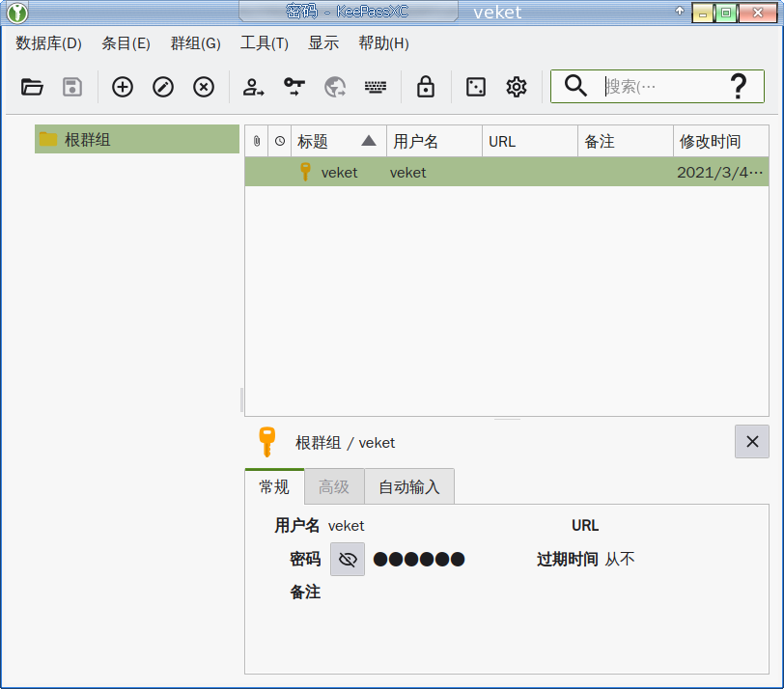
Task: Maximize the KeePassXC window
Action: tap(726, 13)
